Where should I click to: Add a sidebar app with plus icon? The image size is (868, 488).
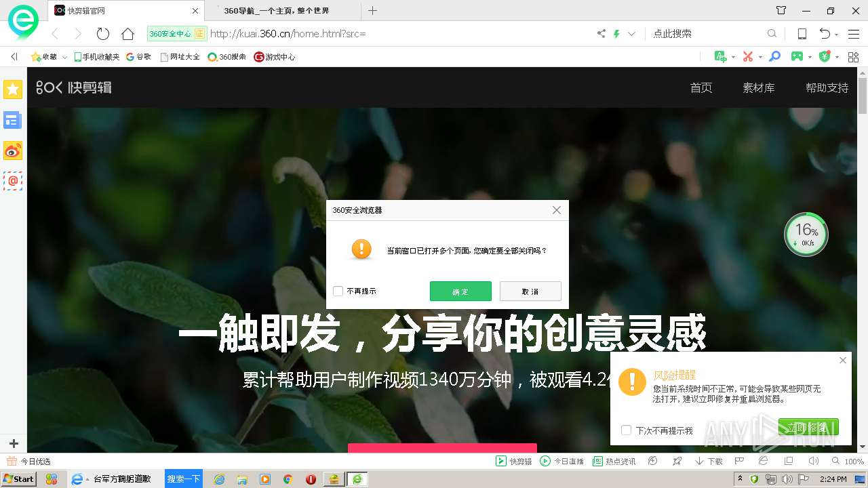(x=14, y=444)
